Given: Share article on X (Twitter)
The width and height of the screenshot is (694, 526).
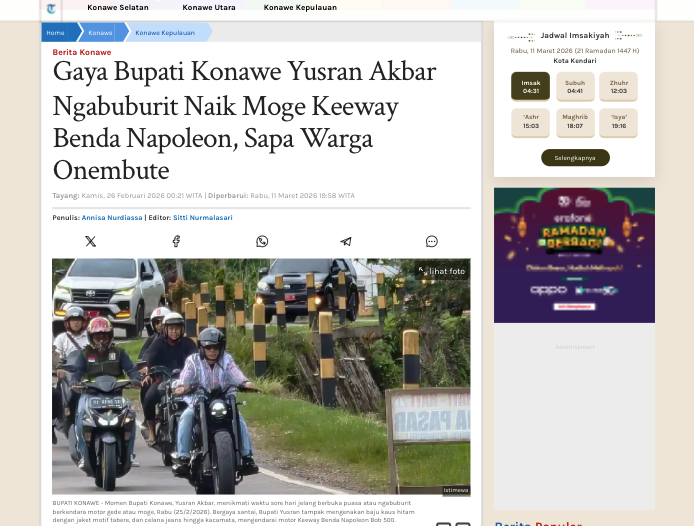Looking at the screenshot, I should 90,241.
